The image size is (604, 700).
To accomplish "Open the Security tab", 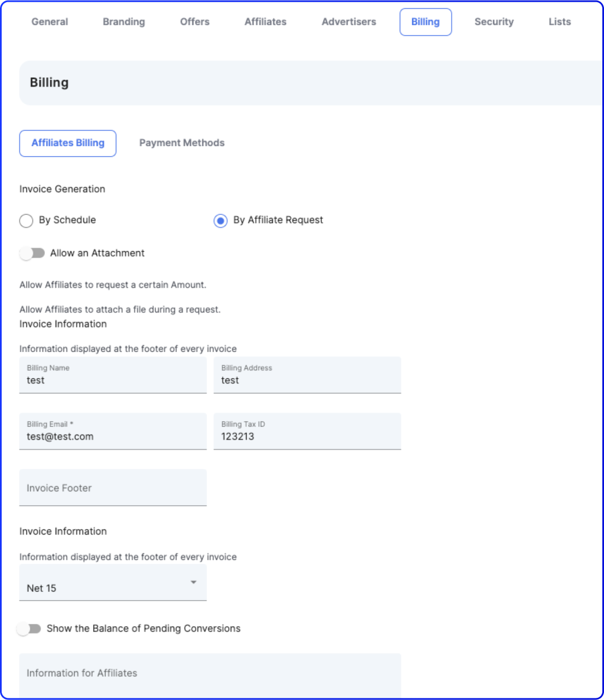I will point(494,22).
